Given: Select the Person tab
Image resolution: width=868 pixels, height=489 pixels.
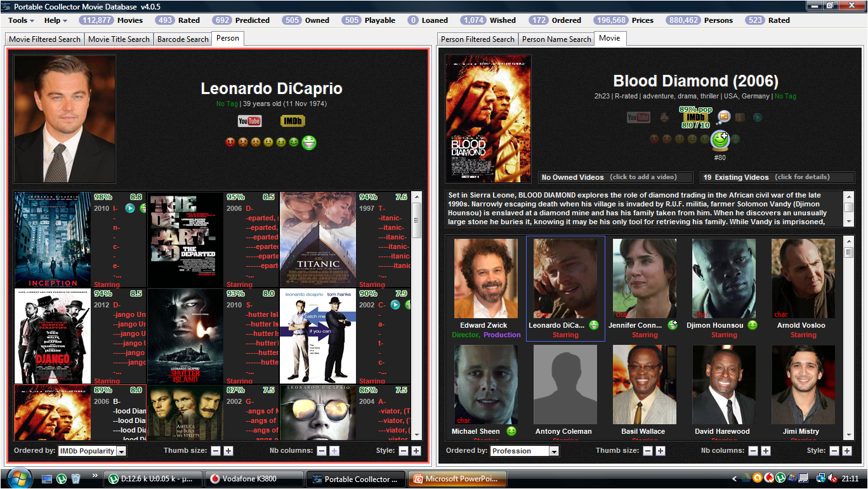Looking at the screenshot, I should tap(228, 38).
